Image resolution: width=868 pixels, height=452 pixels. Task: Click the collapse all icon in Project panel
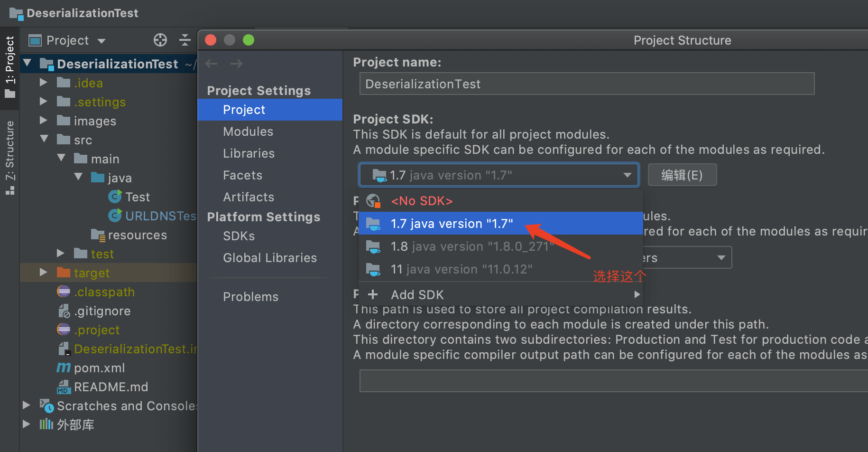click(185, 40)
